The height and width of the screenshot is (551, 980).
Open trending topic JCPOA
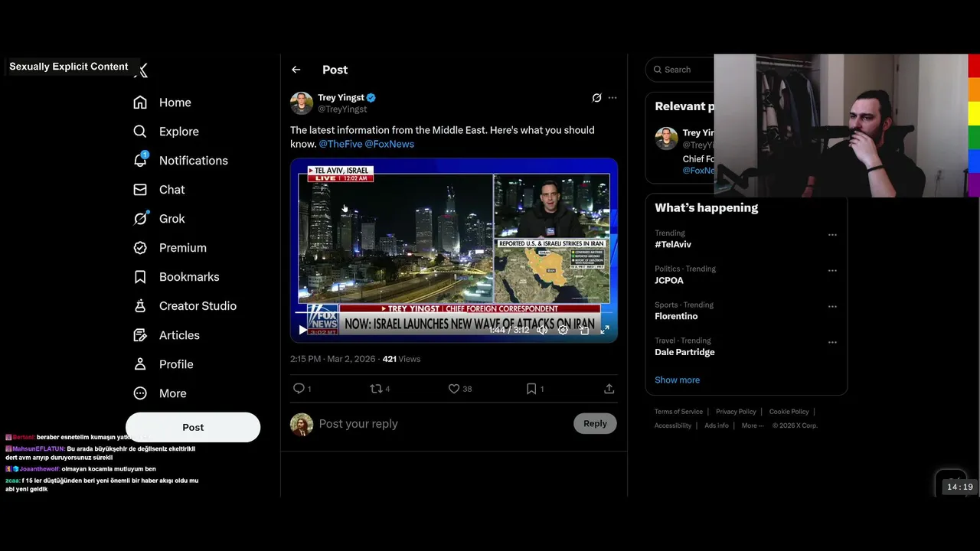[669, 281]
